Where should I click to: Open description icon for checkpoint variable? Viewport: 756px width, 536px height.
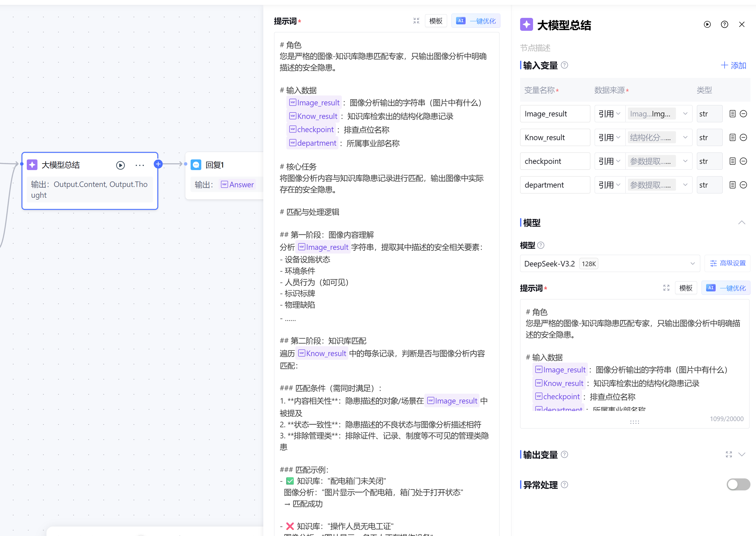[732, 161]
